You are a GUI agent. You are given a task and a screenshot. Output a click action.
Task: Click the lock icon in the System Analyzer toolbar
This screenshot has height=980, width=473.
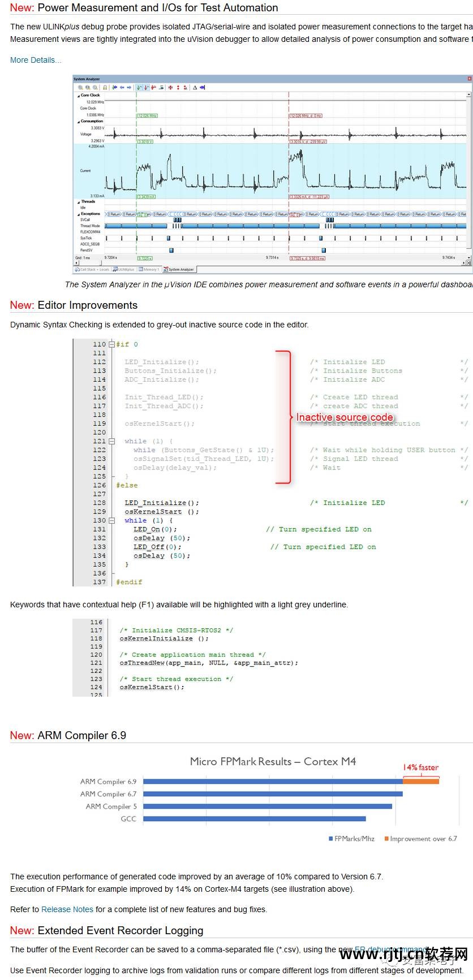[x=105, y=88]
